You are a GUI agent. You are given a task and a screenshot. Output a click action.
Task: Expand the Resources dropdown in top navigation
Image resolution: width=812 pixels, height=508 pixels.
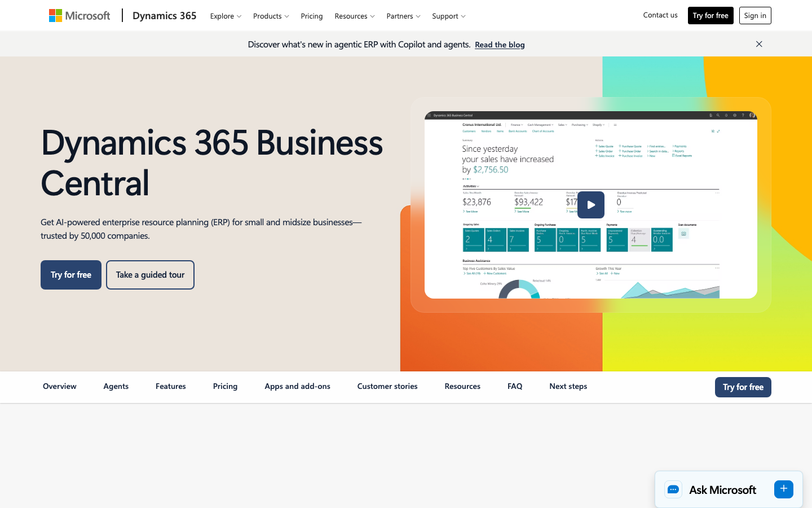coord(355,16)
